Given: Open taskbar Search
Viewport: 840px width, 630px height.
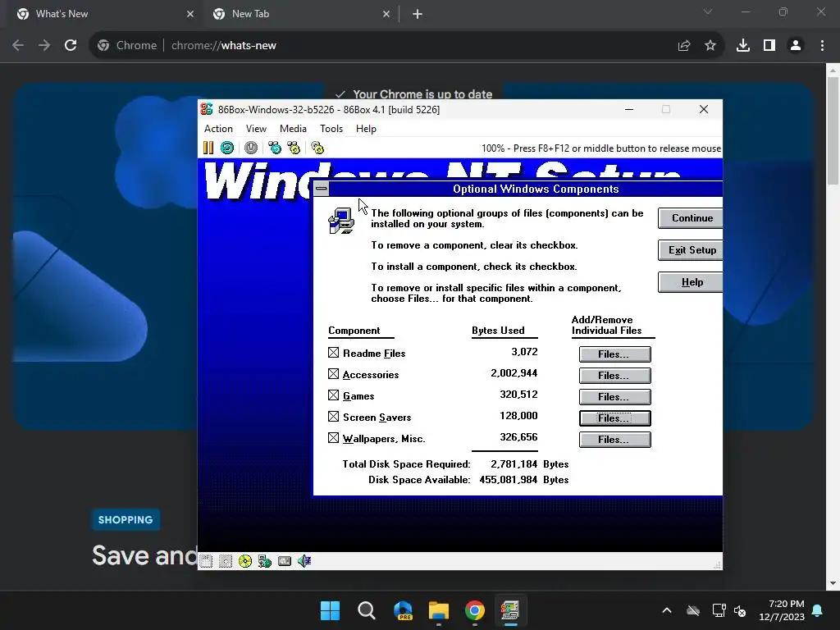Looking at the screenshot, I should [x=367, y=610].
